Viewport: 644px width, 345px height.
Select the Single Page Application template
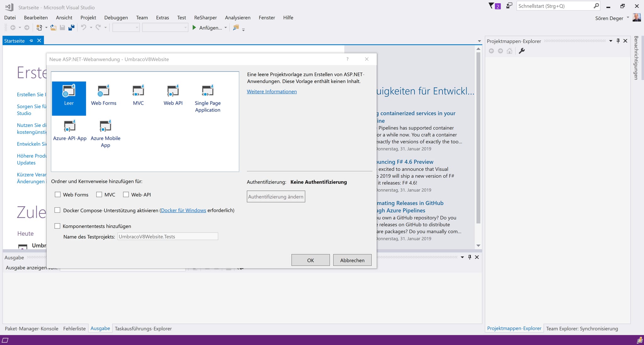tap(208, 98)
